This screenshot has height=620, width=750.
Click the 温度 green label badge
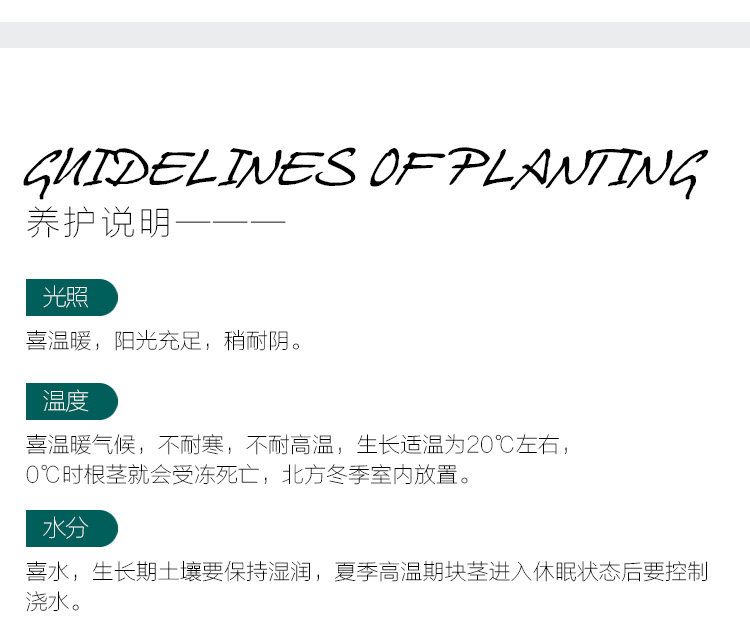pyautogui.click(x=68, y=401)
